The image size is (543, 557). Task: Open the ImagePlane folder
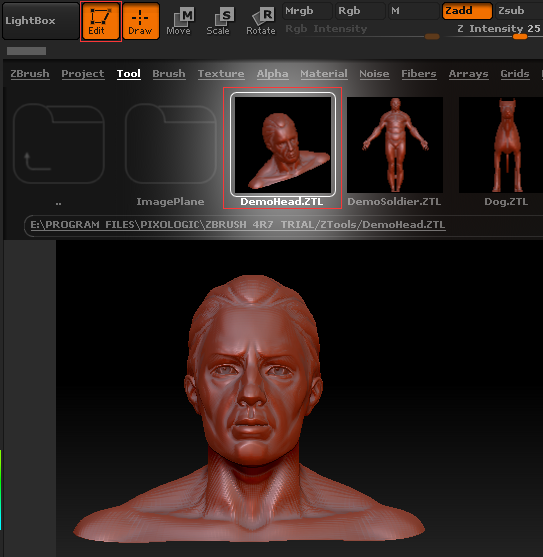pos(170,144)
